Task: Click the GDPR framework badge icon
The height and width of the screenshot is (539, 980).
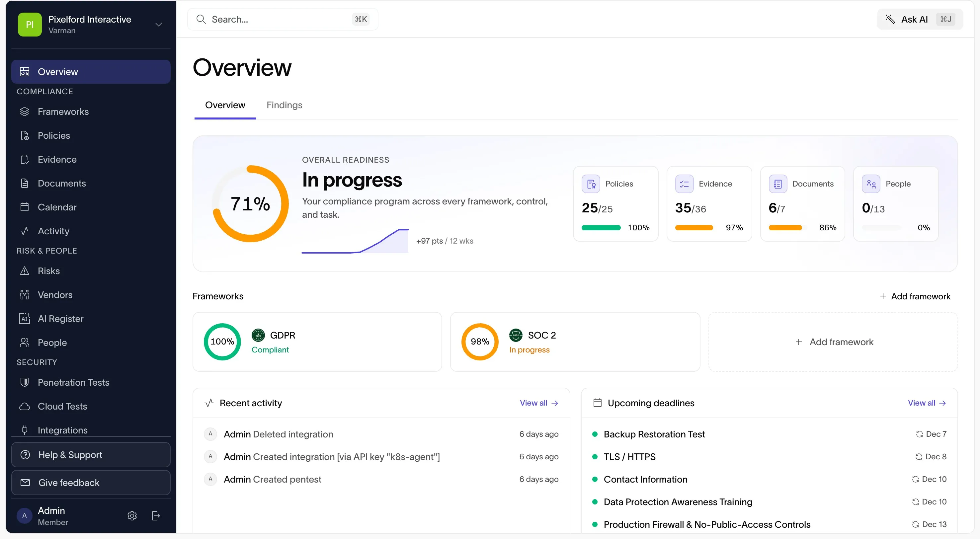Action: 258,335
